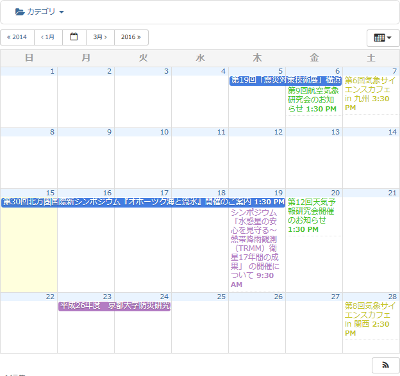
Task: Open 第12回天気予報研究会開催のお知らせ event
Action: (312, 216)
